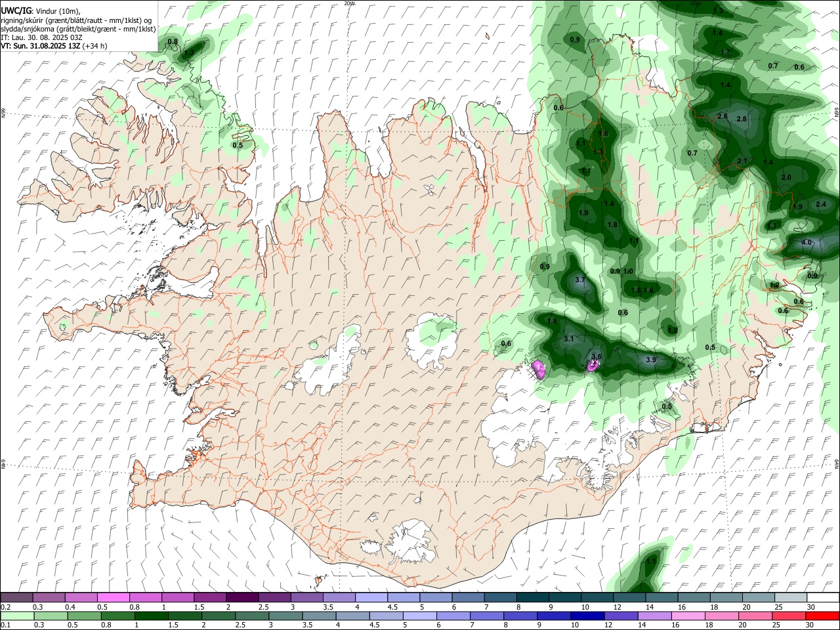The height and width of the screenshot is (630, 840).
Task: Click the dark green rain swatch between 1 and 1.5
Action: point(151,616)
